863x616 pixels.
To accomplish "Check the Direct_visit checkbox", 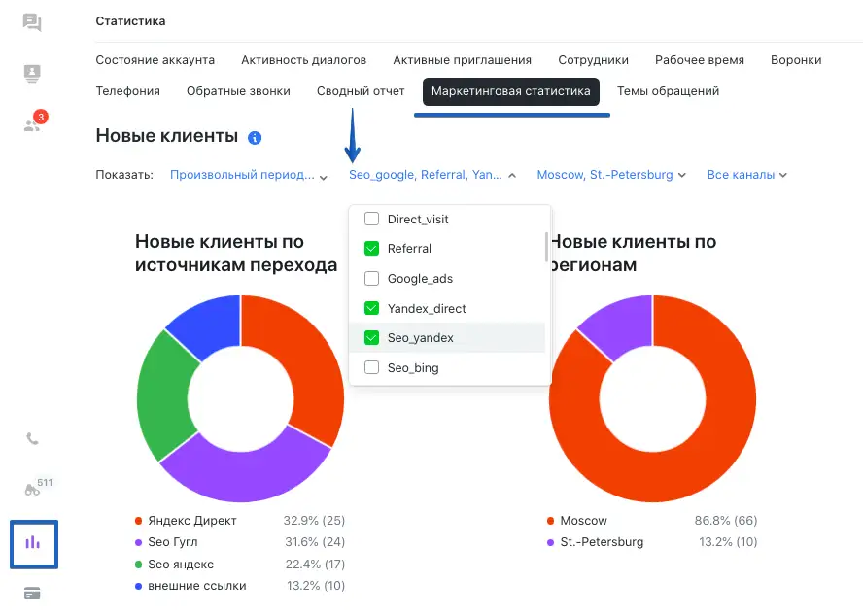I will coord(371,219).
